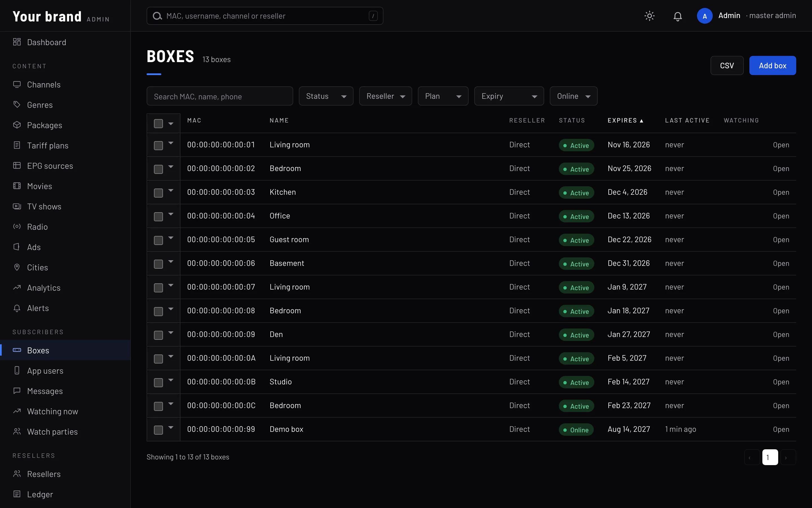The width and height of the screenshot is (812, 508).
Task: Select the Guest room row checkbox
Action: point(158,240)
